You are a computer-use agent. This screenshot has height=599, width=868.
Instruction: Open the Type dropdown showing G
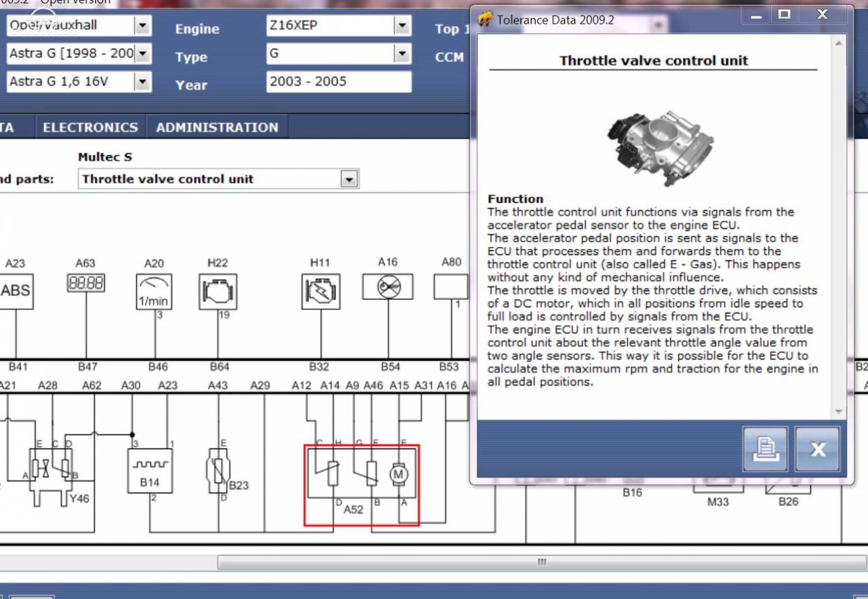coord(402,54)
